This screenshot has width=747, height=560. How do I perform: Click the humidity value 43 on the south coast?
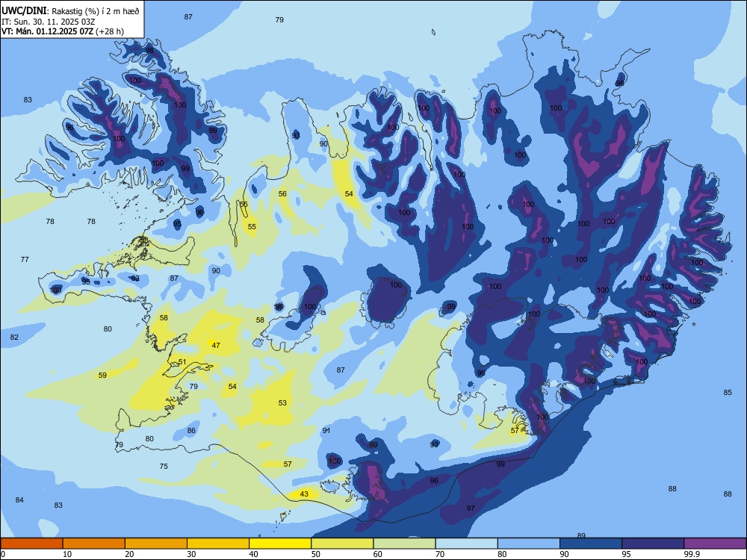point(304,494)
